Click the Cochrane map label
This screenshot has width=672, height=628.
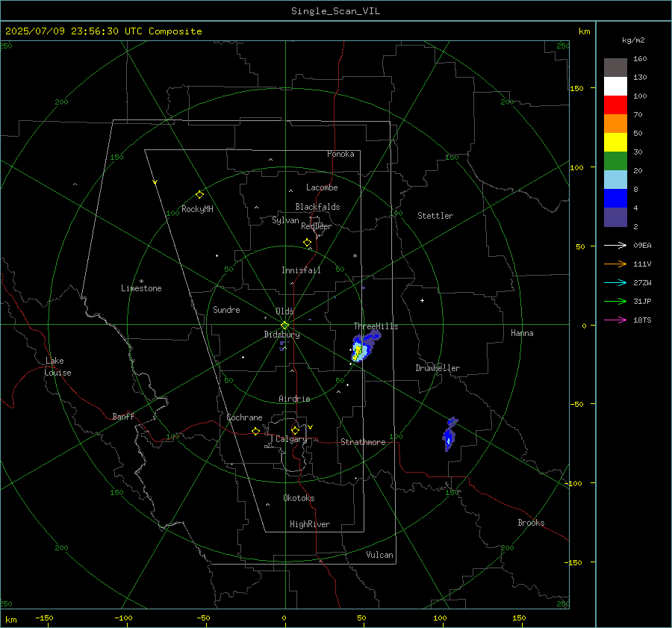[244, 417]
